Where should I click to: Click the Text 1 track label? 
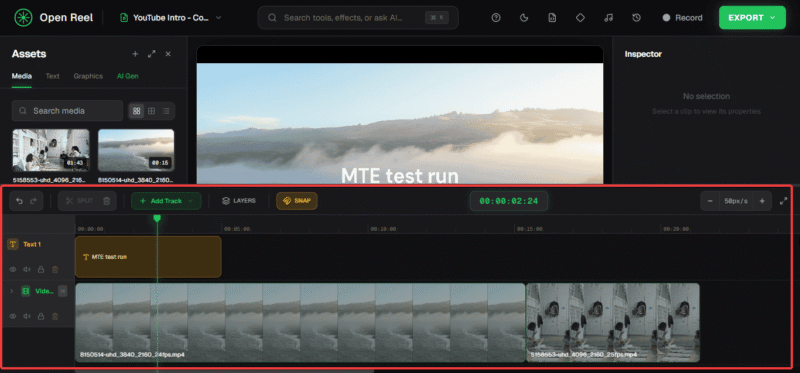click(32, 244)
